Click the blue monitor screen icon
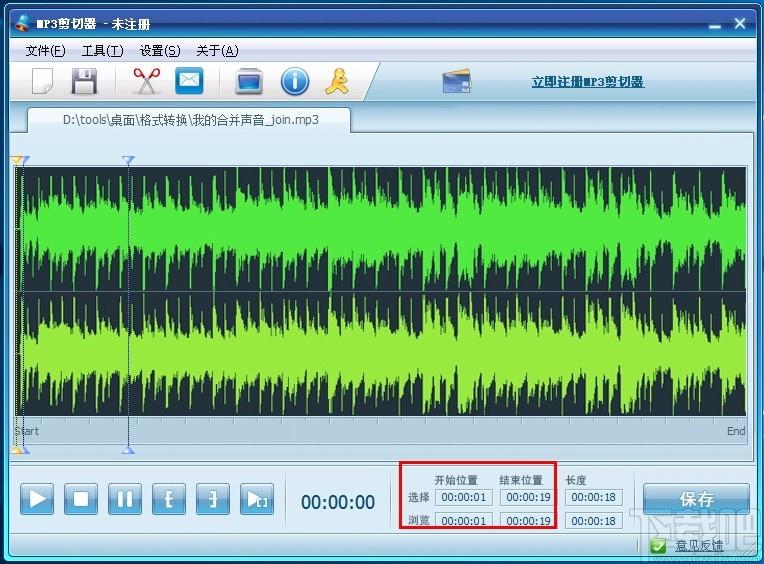Screen dimensions: 764x564 [249, 81]
